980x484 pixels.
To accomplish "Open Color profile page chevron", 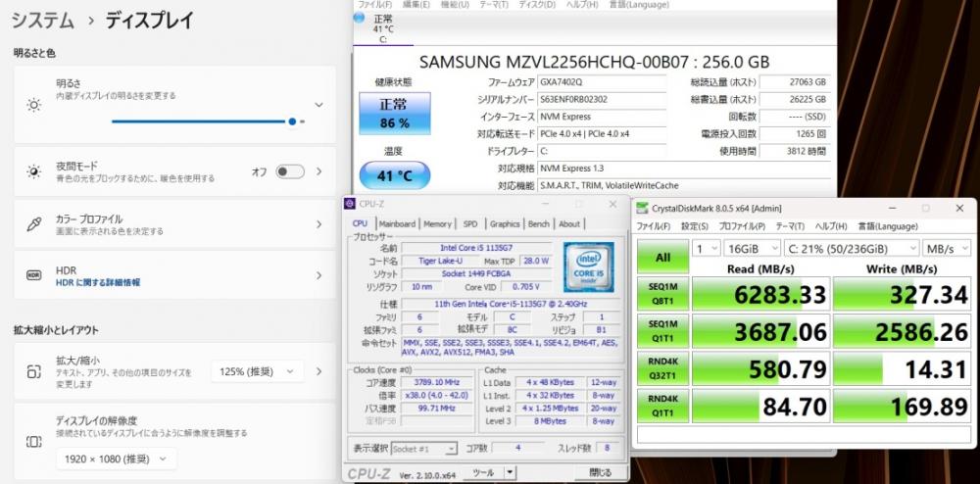I will 318,224.
